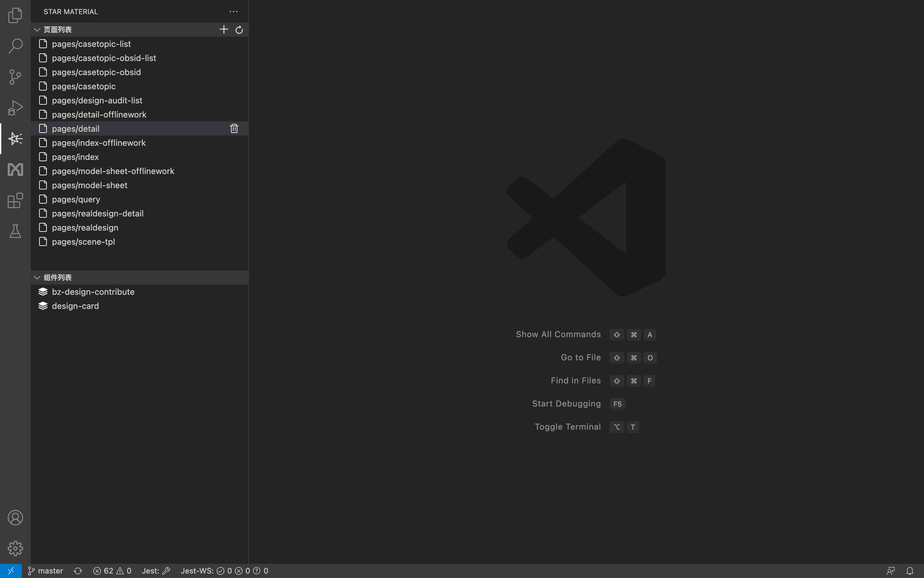The image size is (924, 578).
Task: Select the pages/casetopic page
Action: tap(140, 86)
